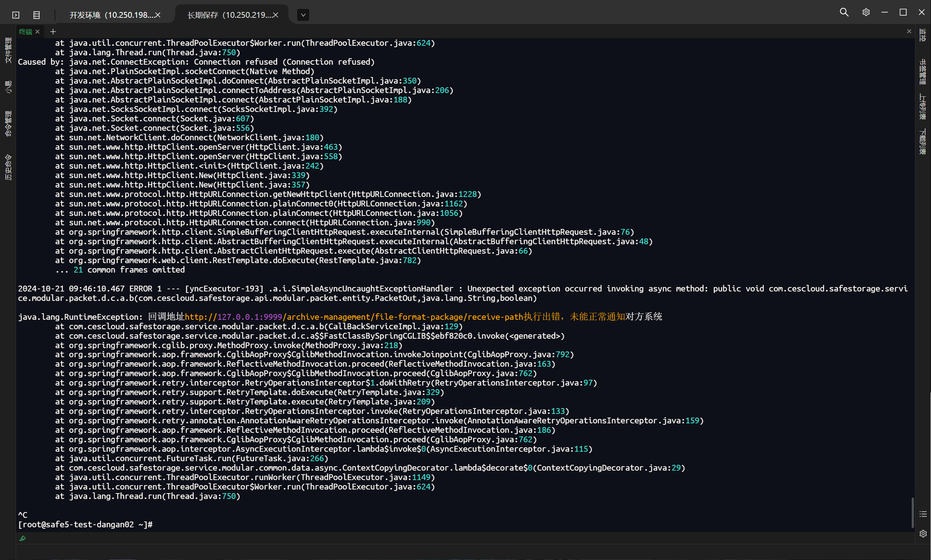The image size is (931, 560).
Task: Close the 长期保存 connection tab
Action: tap(276, 15)
